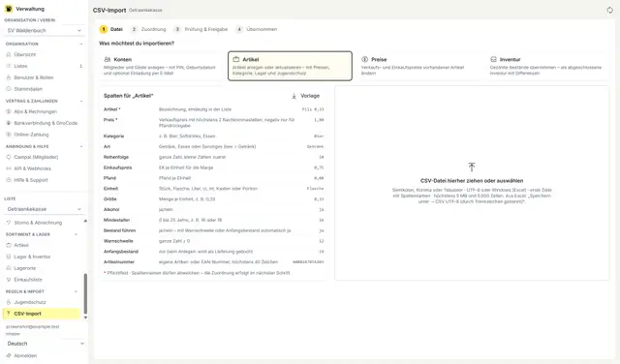Open Online-Zahlung via its icon

coord(9,135)
